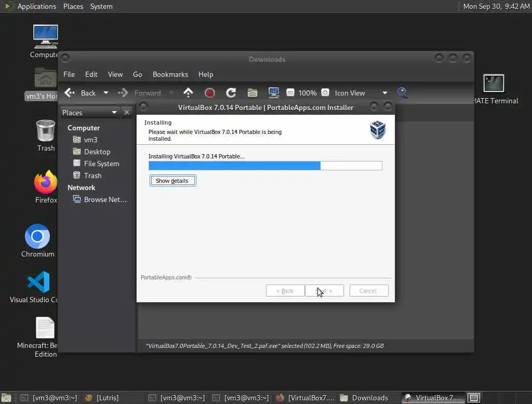Click the VirtualBox cube logo in installer
This screenshot has width=532, height=404.
click(378, 130)
